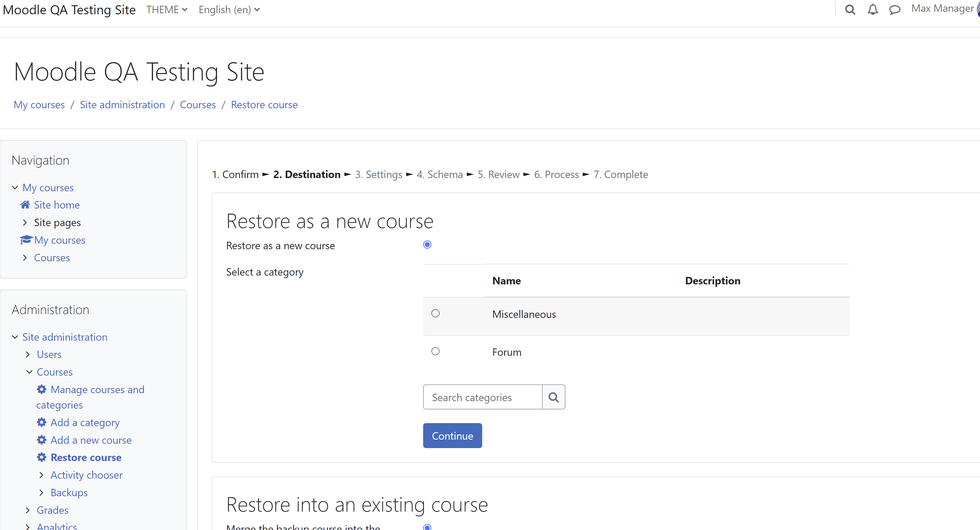Open Users admin link
Image resolution: width=980 pixels, height=530 pixels.
[49, 354]
